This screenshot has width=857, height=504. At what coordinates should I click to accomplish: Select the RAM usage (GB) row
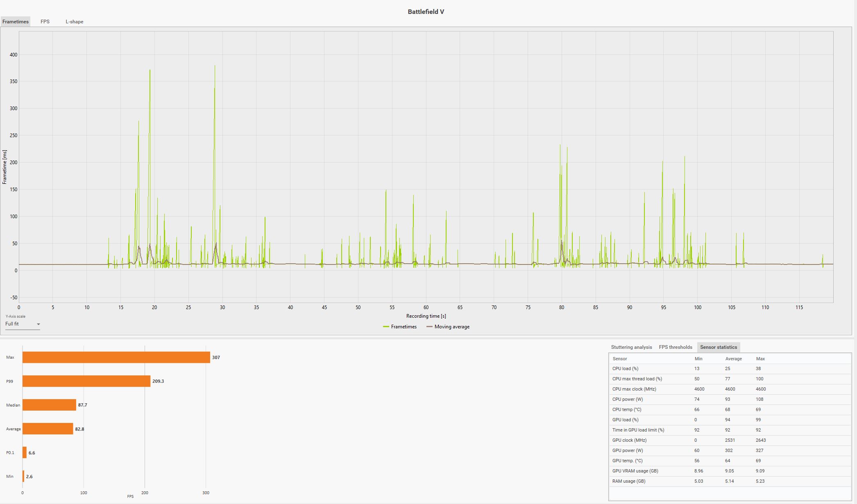point(628,481)
